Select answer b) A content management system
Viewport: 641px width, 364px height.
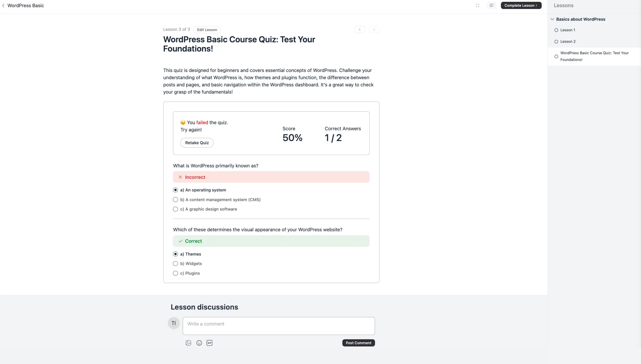pyautogui.click(x=217, y=200)
